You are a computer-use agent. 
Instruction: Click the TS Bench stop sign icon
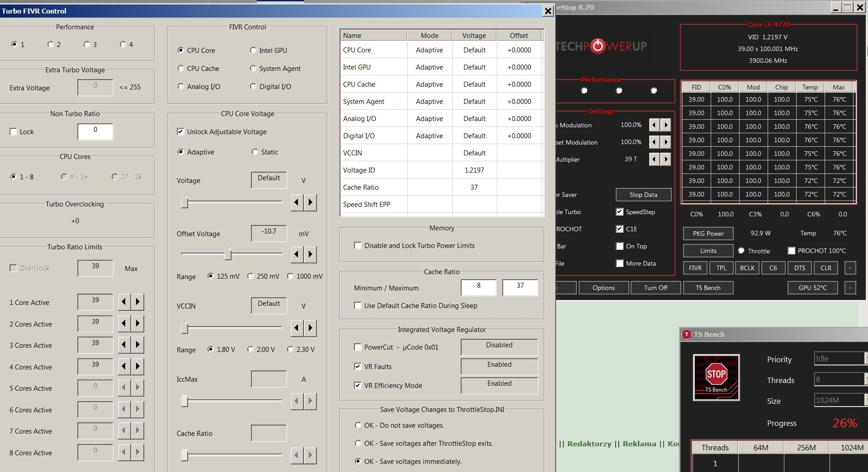tap(717, 377)
